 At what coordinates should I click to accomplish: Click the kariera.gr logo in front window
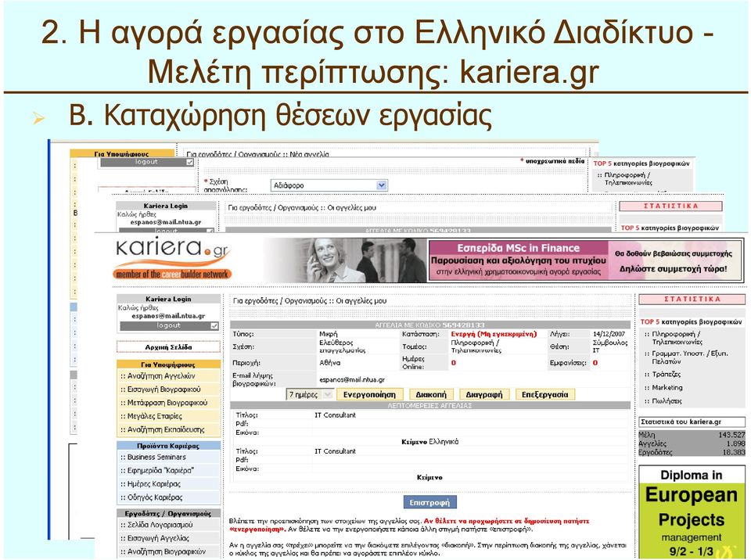[x=172, y=259]
